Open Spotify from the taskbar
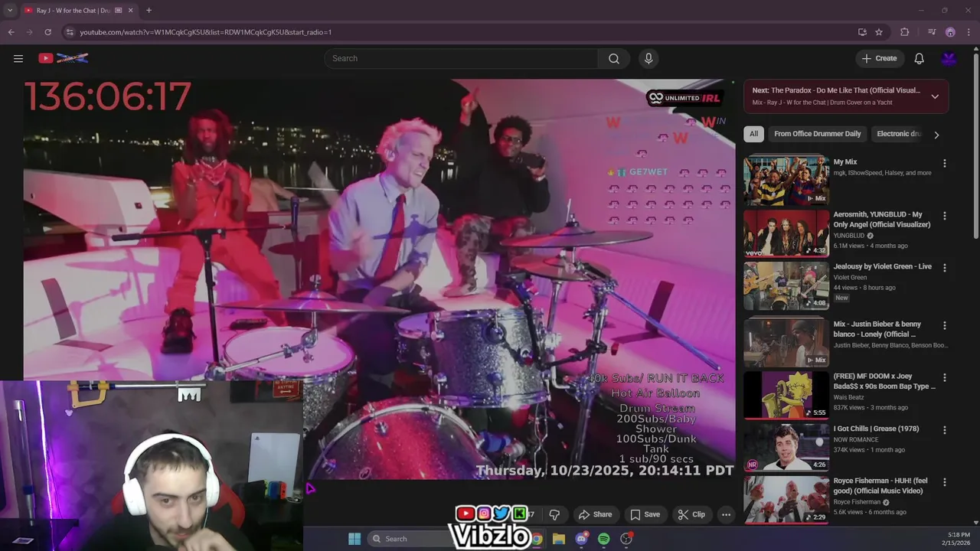This screenshot has height=551, width=980. 603,539
